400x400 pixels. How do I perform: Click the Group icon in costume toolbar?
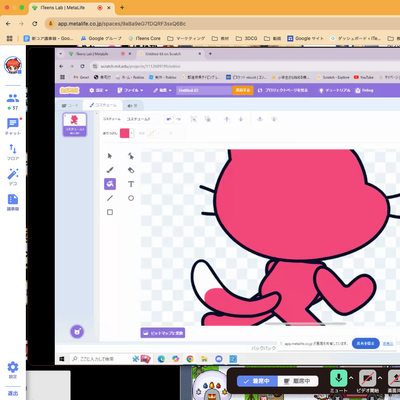[x=193, y=119]
